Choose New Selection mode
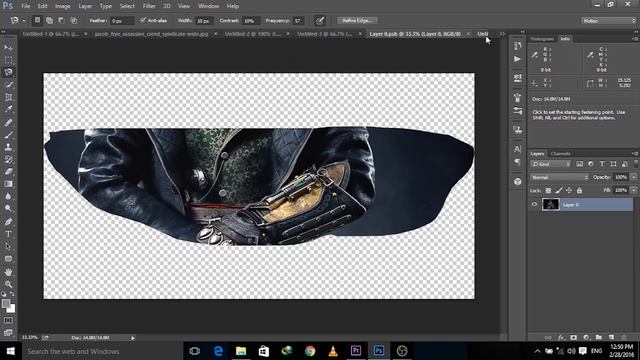 pyautogui.click(x=38, y=20)
